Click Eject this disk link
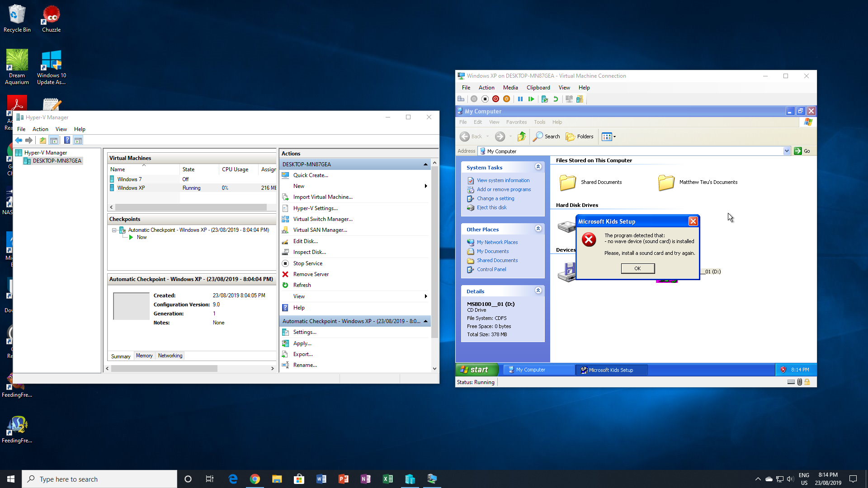Image resolution: width=868 pixels, height=488 pixels. click(491, 207)
